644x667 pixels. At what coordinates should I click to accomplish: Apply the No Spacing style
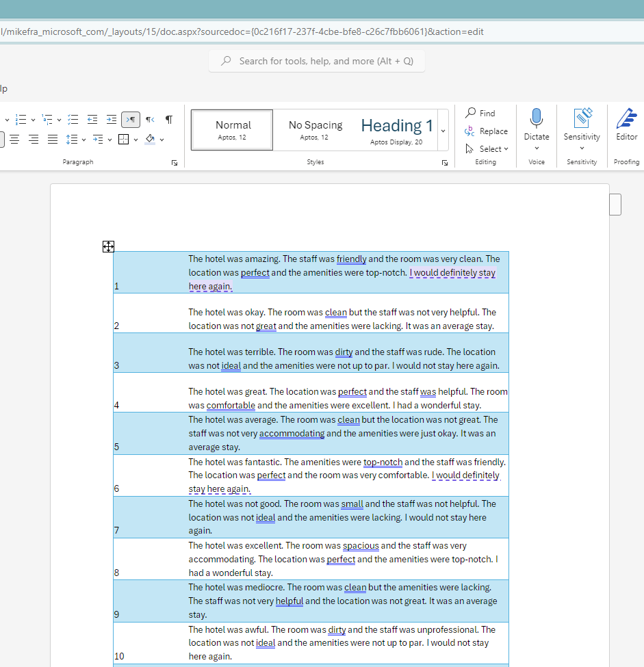(x=315, y=130)
